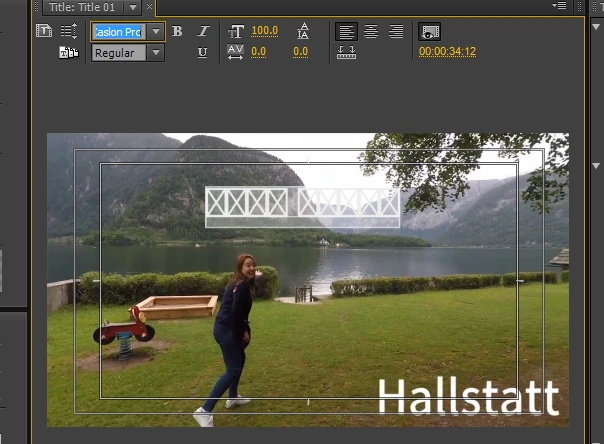Screen dimensions: 604x444
Task: Toggle Underline formatting
Action: point(203,52)
